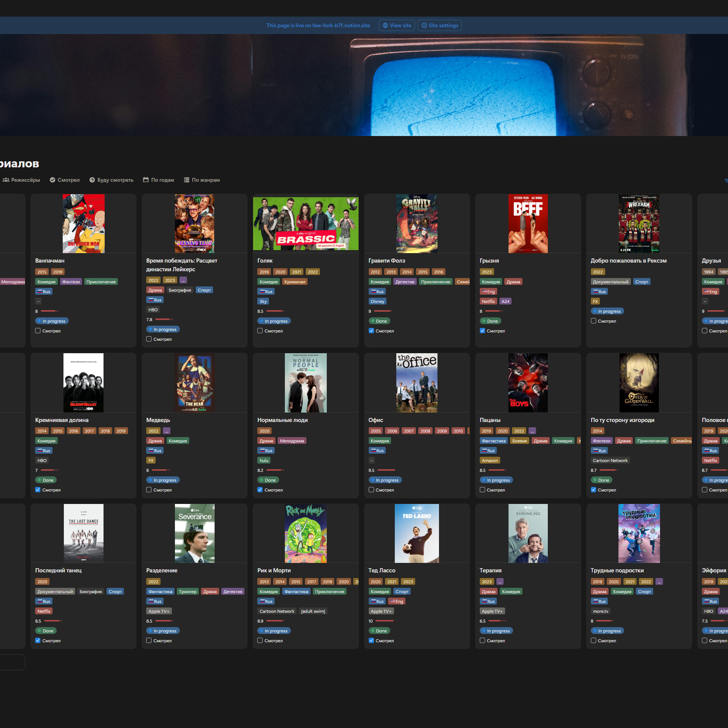The width and height of the screenshot is (728, 728).
Task: Expand the extra years tag on the Терапия card
Action: tap(500, 581)
